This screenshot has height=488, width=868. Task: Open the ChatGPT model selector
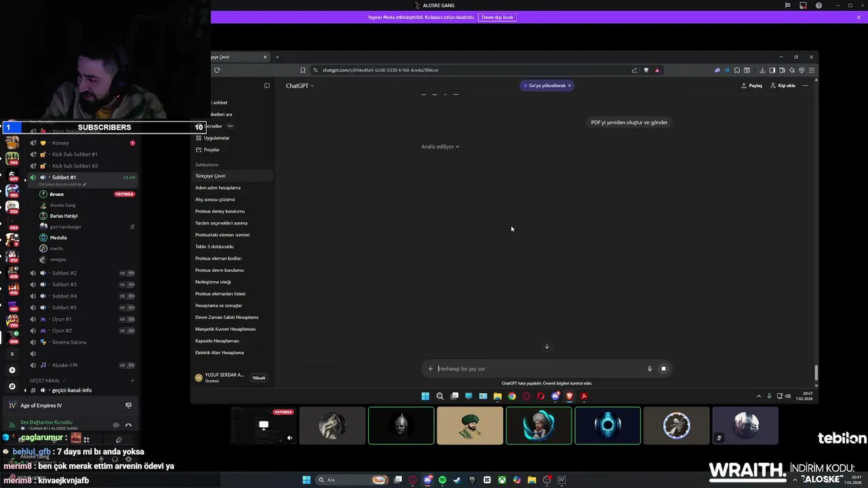click(300, 86)
